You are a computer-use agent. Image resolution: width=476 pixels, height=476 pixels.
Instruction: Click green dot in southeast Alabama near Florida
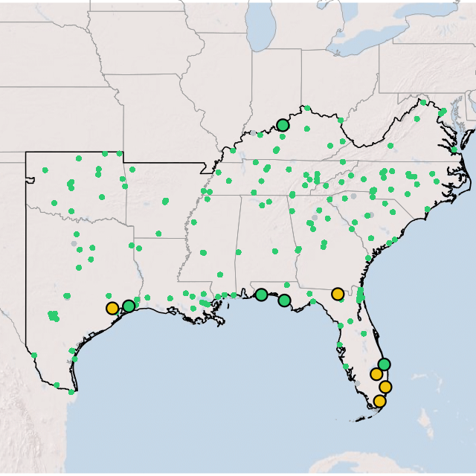tap(287, 285)
